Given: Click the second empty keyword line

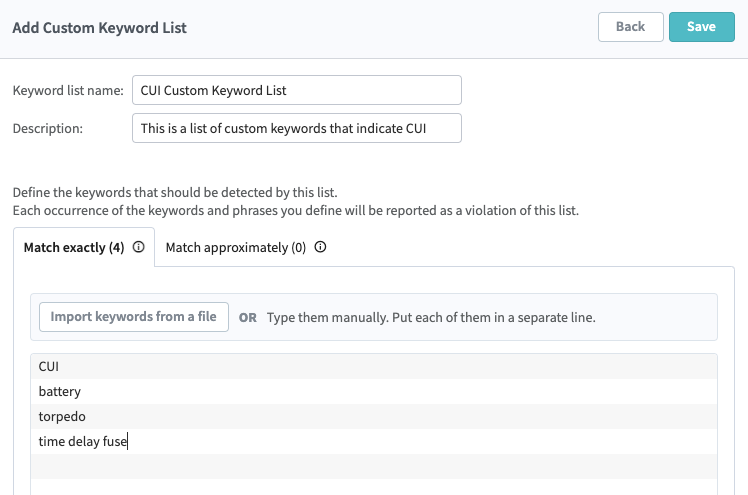Looking at the screenshot, I should pyautogui.click(x=373, y=487).
